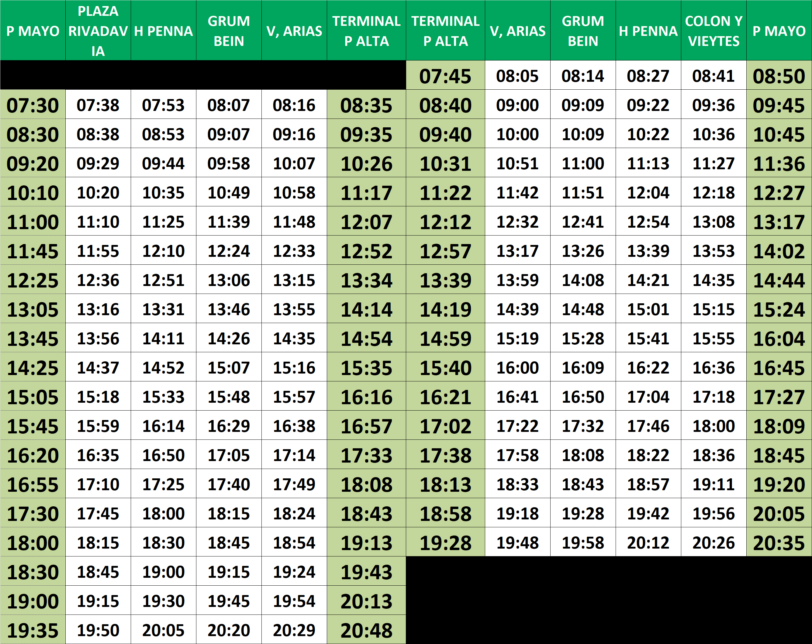The height and width of the screenshot is (644, 812).
Task: Select the 11:17 terminal arrival cell
Action: pos(366,192)
